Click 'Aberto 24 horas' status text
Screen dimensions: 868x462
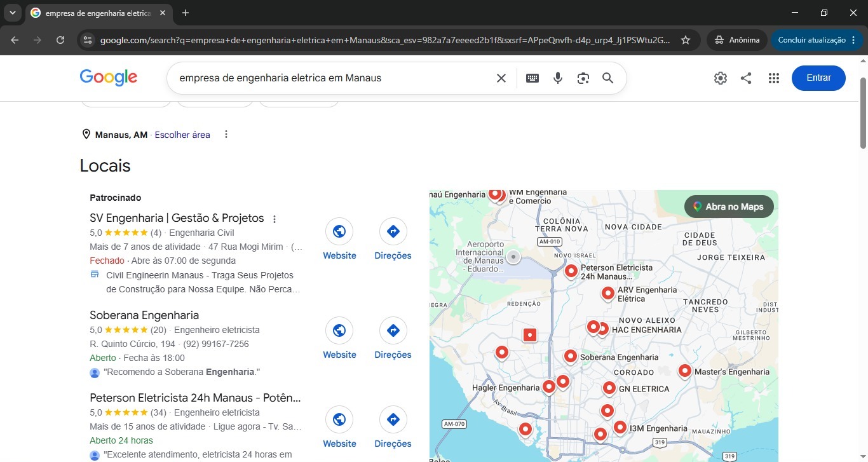coord(121,440)
